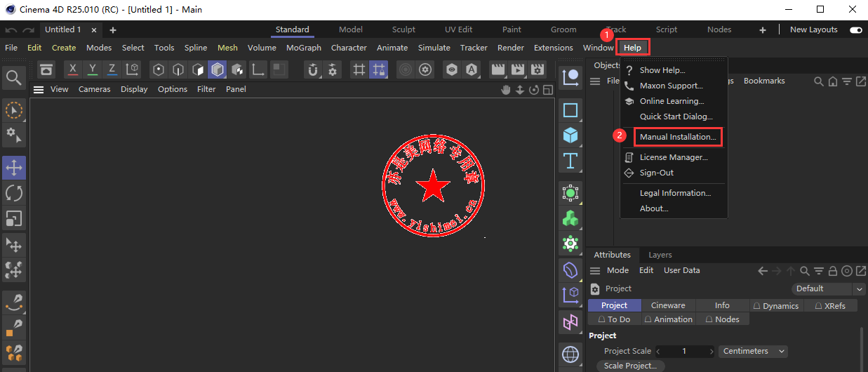Click the Project Scale value field
The width and height of the screenshot is (868, 372).
[685, 351]
